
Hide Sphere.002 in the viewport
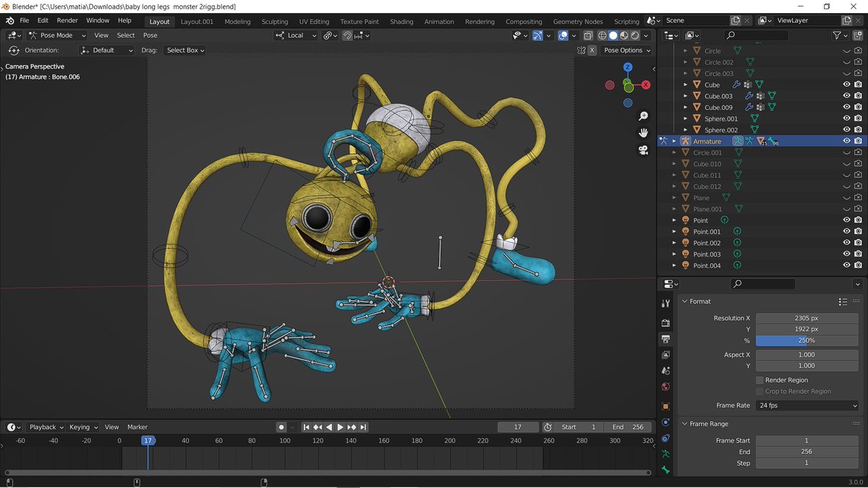[x=846, y=130]
